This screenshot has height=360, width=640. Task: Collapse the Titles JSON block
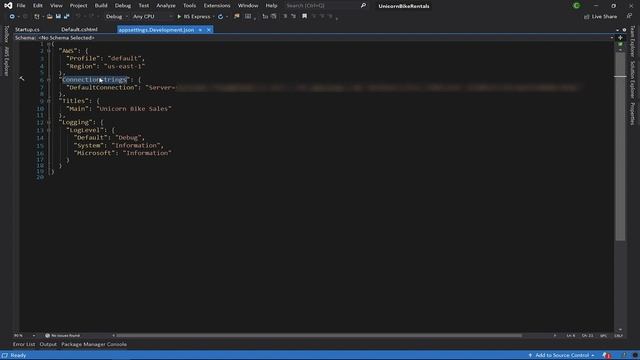[x=49, y=101]
